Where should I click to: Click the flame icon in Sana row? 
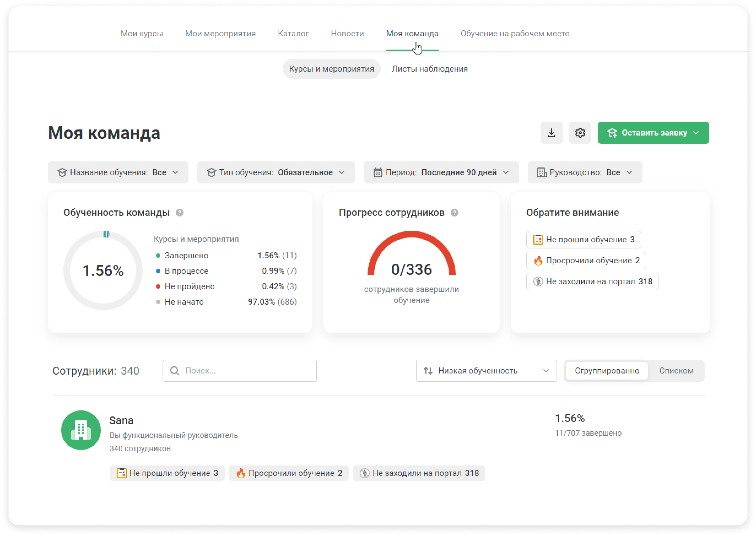pos(241,473)
